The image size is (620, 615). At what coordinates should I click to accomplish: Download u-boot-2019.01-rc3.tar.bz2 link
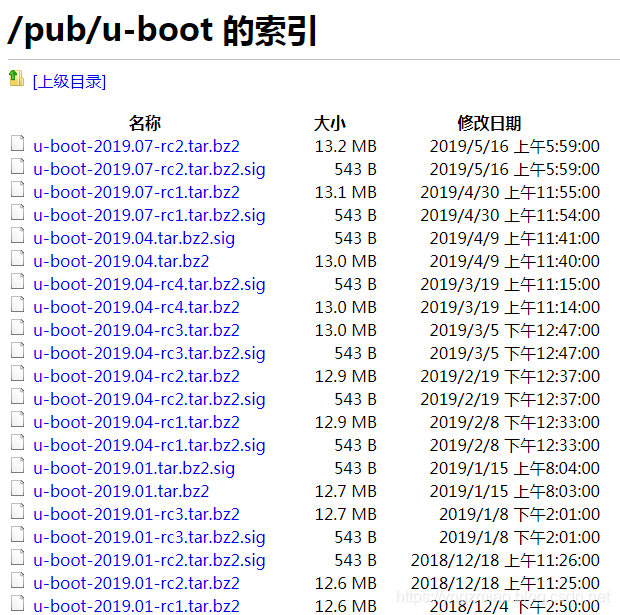[x=136, y=513]
